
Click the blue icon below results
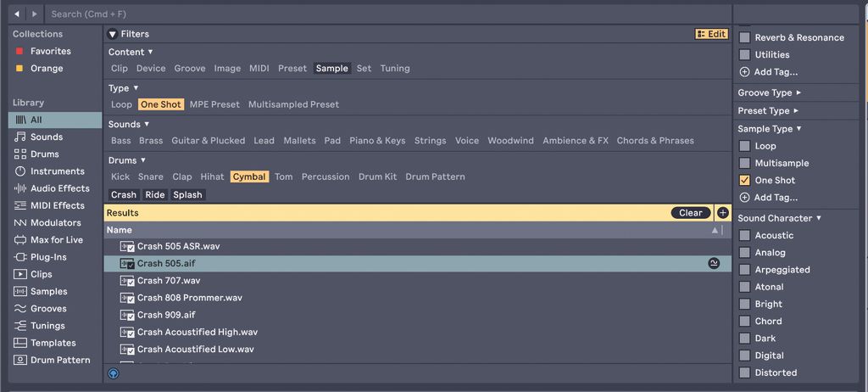pyautogui.click(x=114, y=373)
